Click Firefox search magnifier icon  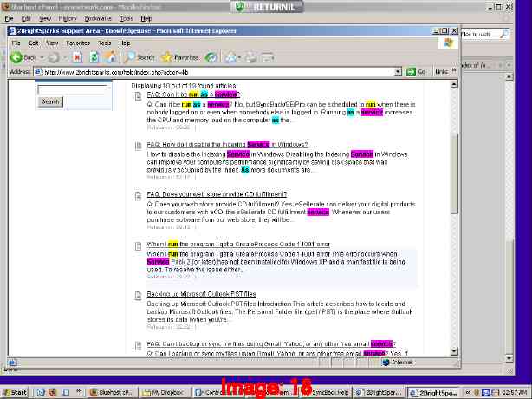pos(504,34)
